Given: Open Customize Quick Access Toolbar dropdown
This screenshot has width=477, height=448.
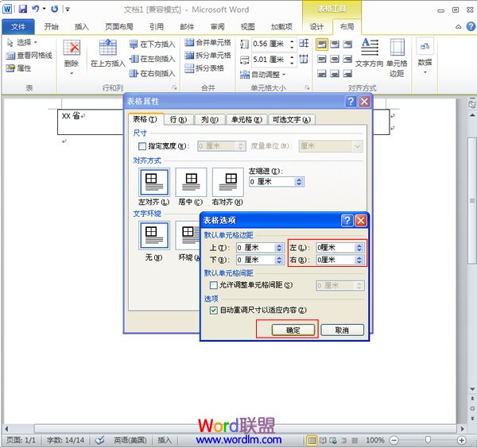Looking at the screenshot, I should [68, 9].
